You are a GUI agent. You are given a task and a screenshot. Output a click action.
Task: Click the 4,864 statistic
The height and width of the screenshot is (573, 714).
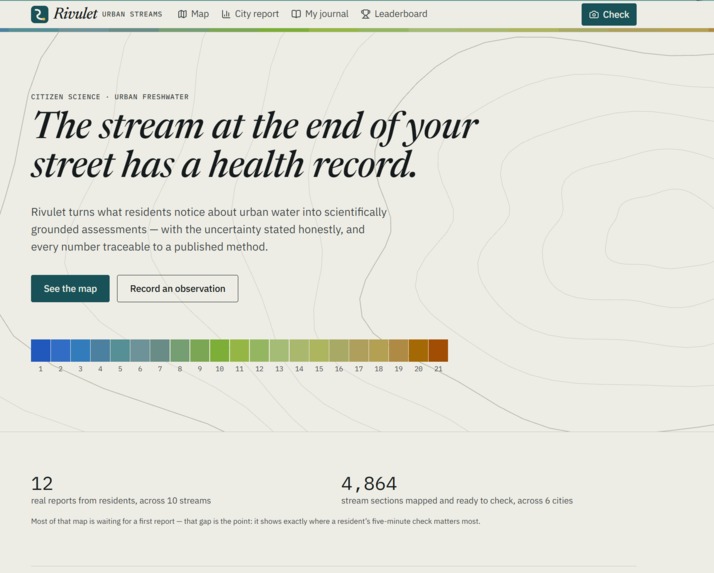[x=369, y=484]
